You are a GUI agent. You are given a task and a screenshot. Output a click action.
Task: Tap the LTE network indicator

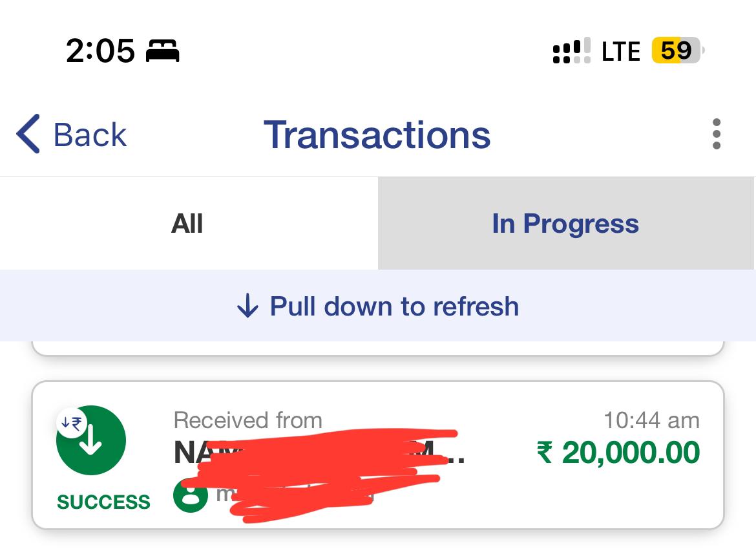pyautogui.click(x=621, y=51)
